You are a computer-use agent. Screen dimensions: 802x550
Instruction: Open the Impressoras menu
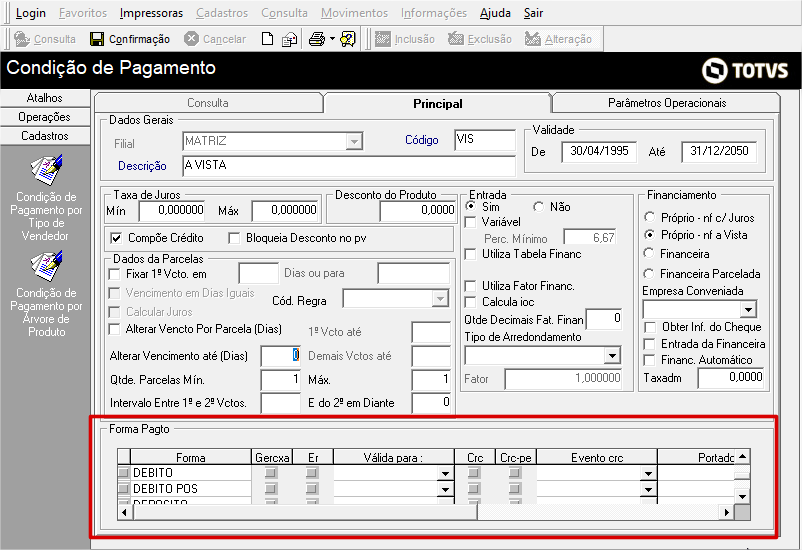click(x=151, y=13)
